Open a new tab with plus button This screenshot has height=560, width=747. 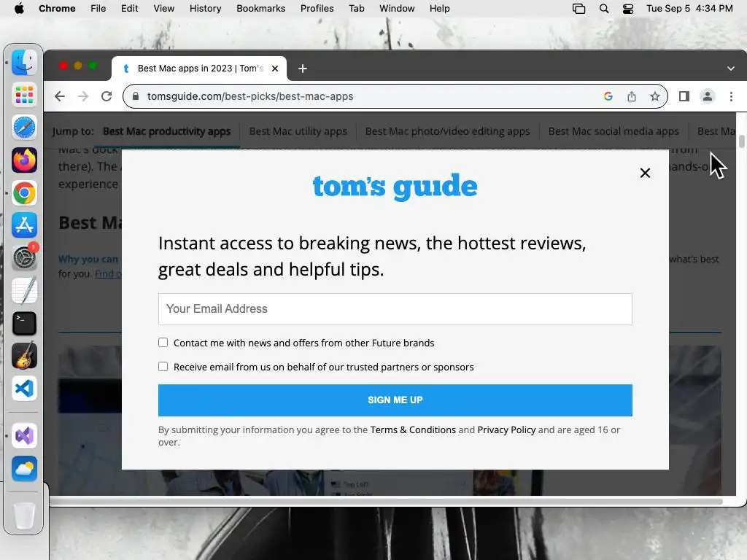303,69
